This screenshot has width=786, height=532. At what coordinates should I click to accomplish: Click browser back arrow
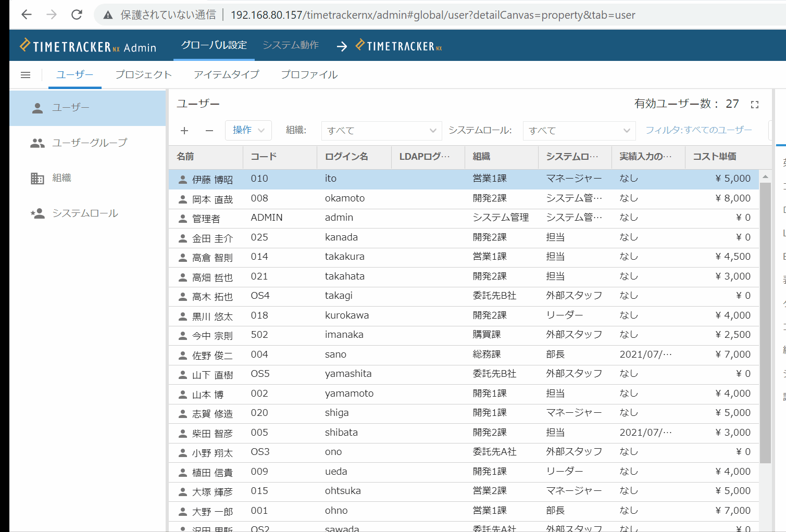[x=27, y=15]
